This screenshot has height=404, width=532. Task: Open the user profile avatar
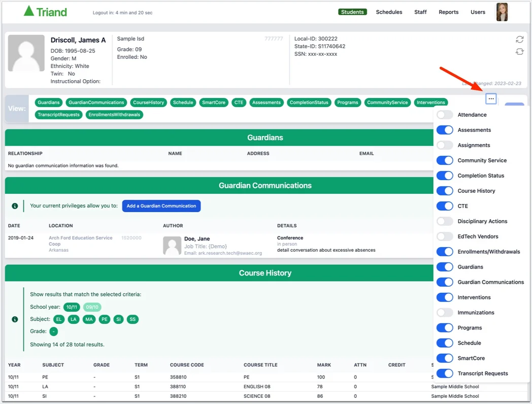tap(502, 12)
